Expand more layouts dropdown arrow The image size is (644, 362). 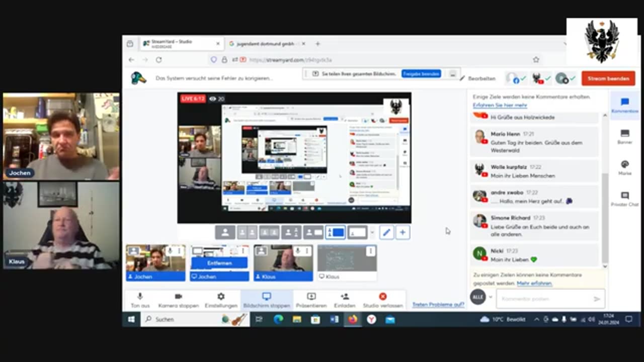(x=372, y=232)
